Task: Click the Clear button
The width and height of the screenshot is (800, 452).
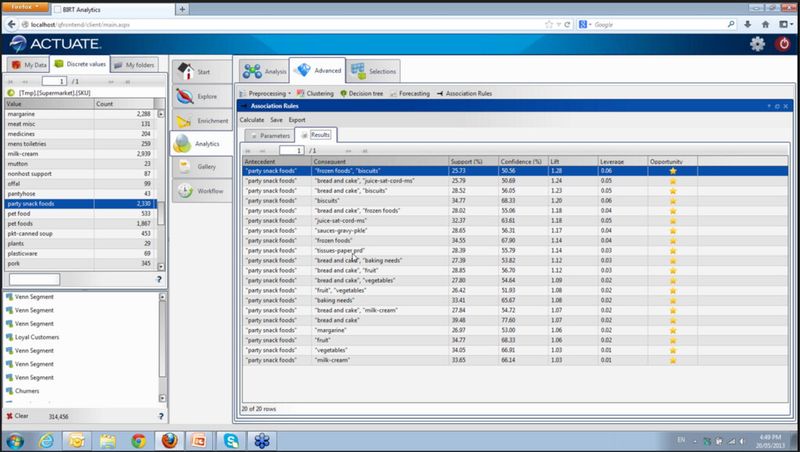Action: click(x=17, y=416)
